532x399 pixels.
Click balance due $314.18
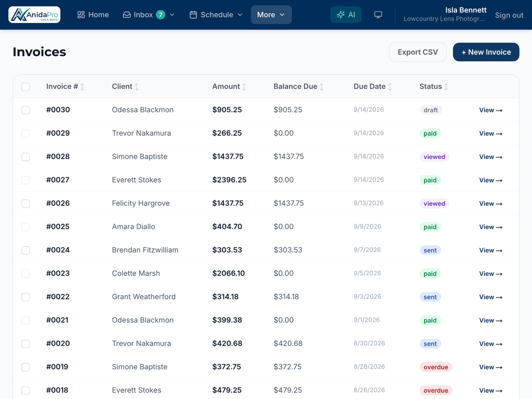[x=286, y=297]
